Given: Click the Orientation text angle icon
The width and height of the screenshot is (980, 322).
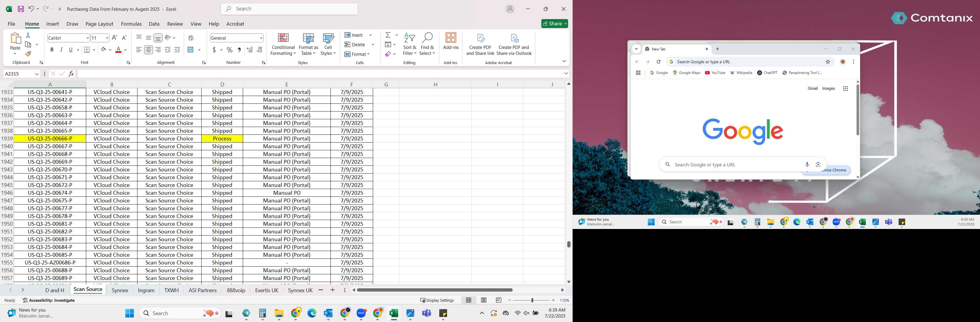Looking at the screenshot, I should pyautogui.click(x=167, y=38).
